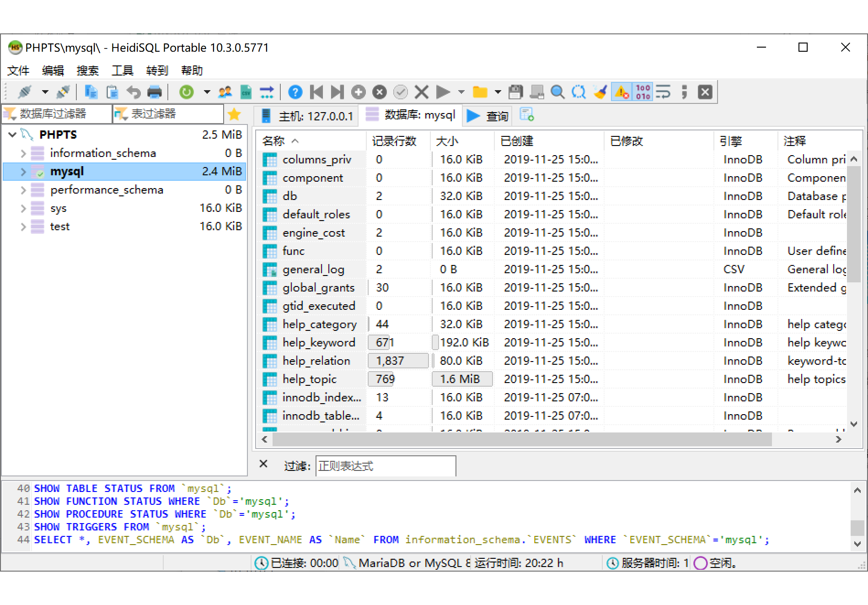Image resolution: width=868 pixels, height=605 pixels.
Task: Toggle the stop on errors warning icon
Action: pyautogui.click(x=622, y=92)
